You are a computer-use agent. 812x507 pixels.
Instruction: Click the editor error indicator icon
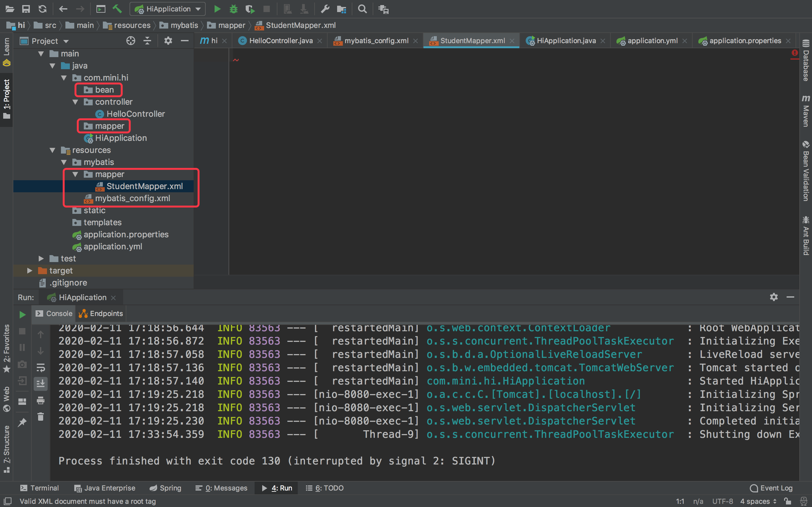coord(795,53)
